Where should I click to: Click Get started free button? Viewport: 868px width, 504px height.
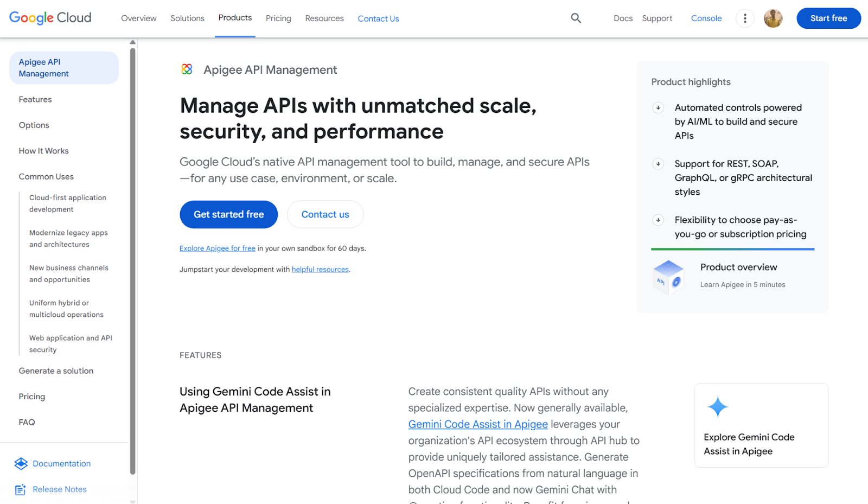(228, 214)
